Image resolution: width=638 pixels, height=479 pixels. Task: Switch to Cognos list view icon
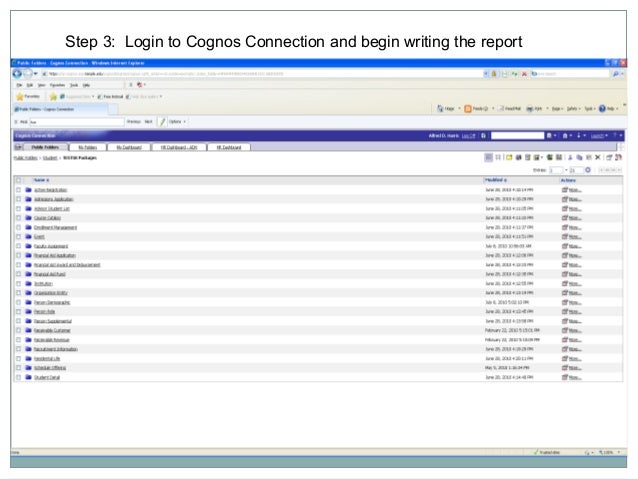[489, 157]
